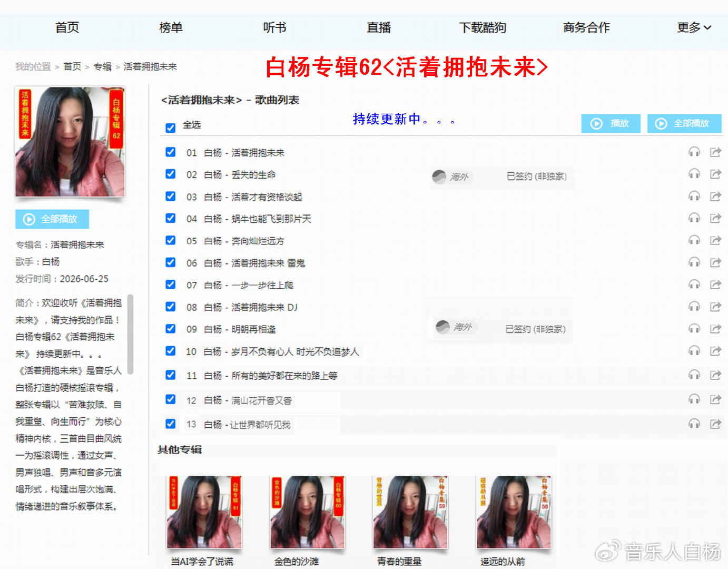The width and height of the screenshot is (728, 569).
Task: Click 全部播放 under the album cover
Action: coord(52,219)
